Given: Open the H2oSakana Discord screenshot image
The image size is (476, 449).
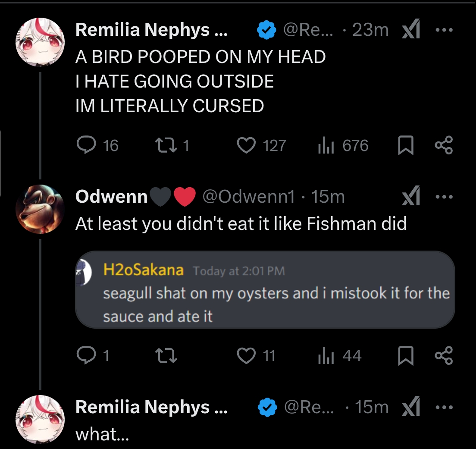Looking at the screenshot, I should point(265,289).
